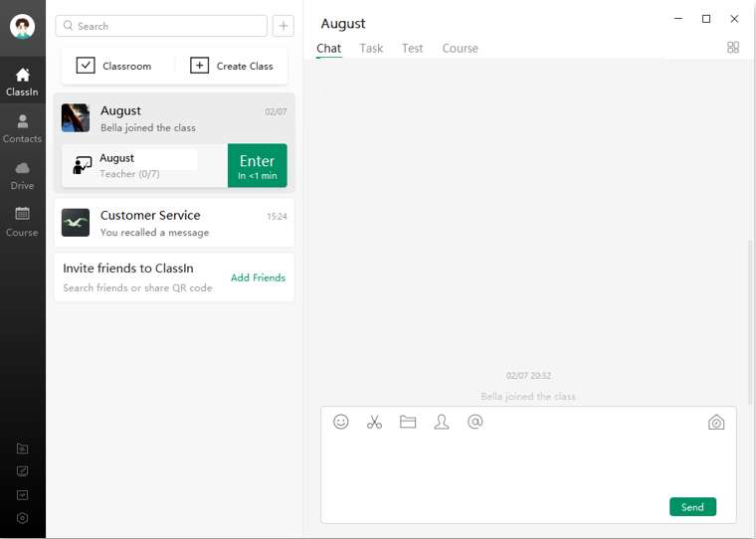This screenshot has width=756, height=539.
Task: Open Drive cloud storage in sidebar
Action: coord(22,175)
